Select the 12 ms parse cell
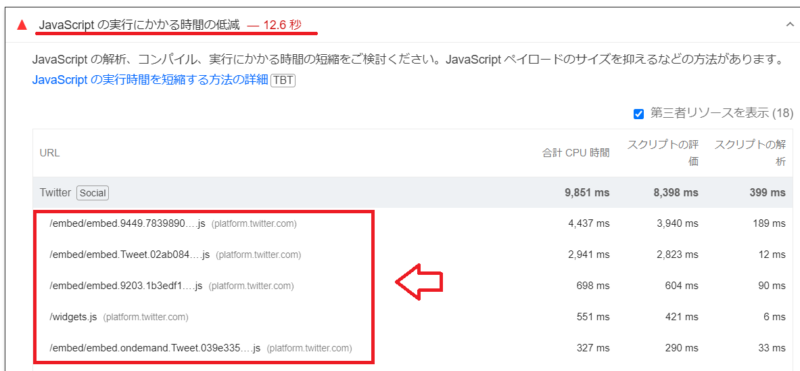 pyautogui.click(x=772, y=254)
